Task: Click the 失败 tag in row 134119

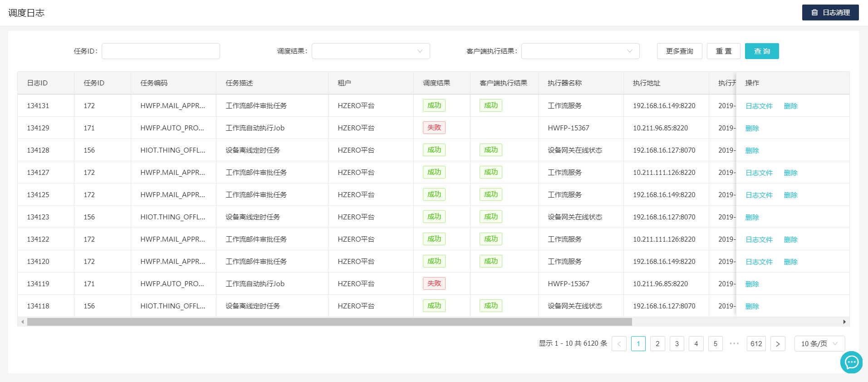Action: pyautogui.click(x=434, y=283)
